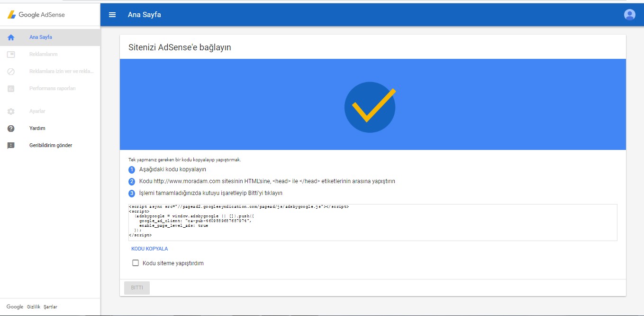Image resolution: width=644 pixels, height=316 pixels.
Task: Click the Geribildirim gönder feedback icon
Action: (11, 145)
